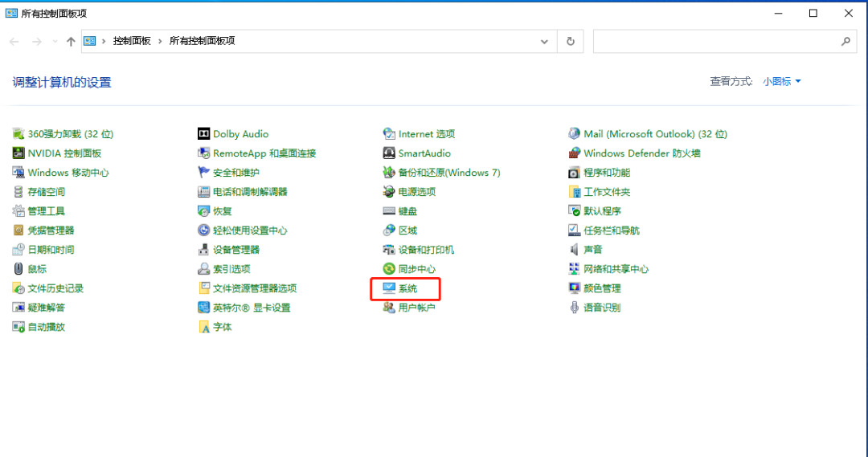Click the 日期和时间 icon

click(x=18, y=250)
